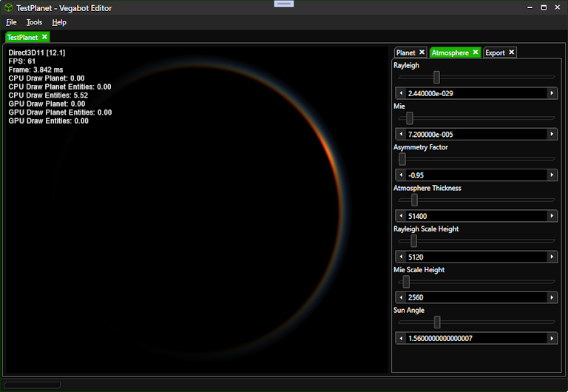
Task: Open the Help menu
Action: coord(59,22)
